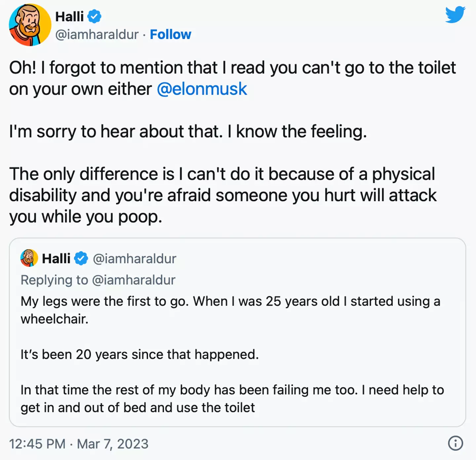Click the Twitter bird logo

pyautogui.click(x=455, y=15)
